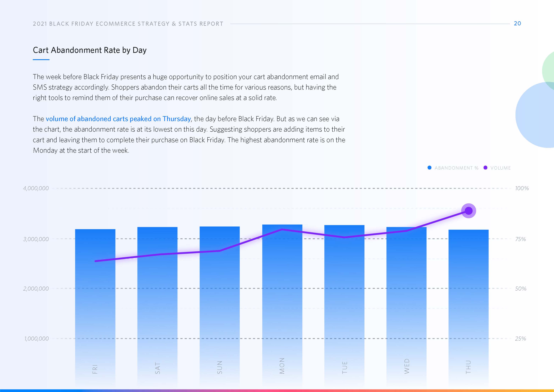Screen dimensions: 554x392
Task: Select the SUN abandonment bar
Action: [x=219, y=302]
